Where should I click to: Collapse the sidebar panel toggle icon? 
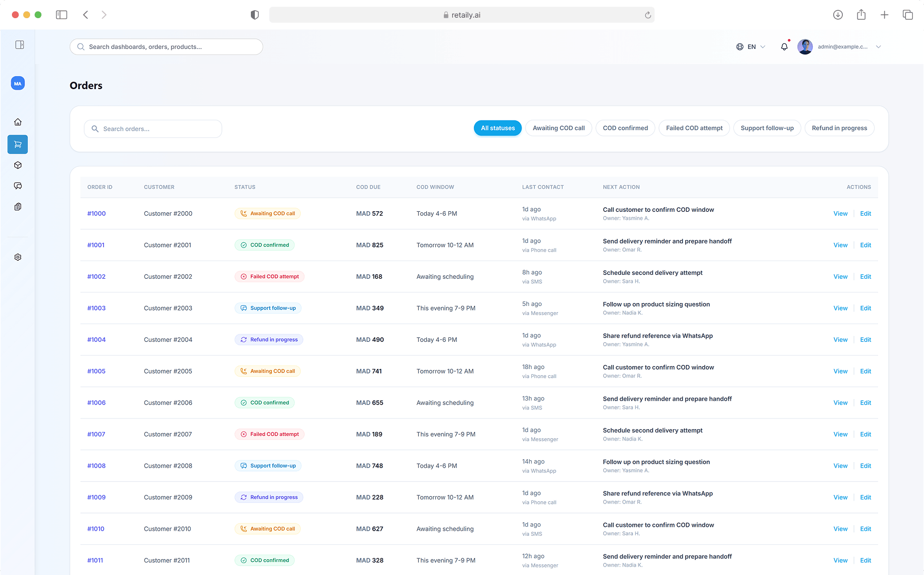[19, 45]
